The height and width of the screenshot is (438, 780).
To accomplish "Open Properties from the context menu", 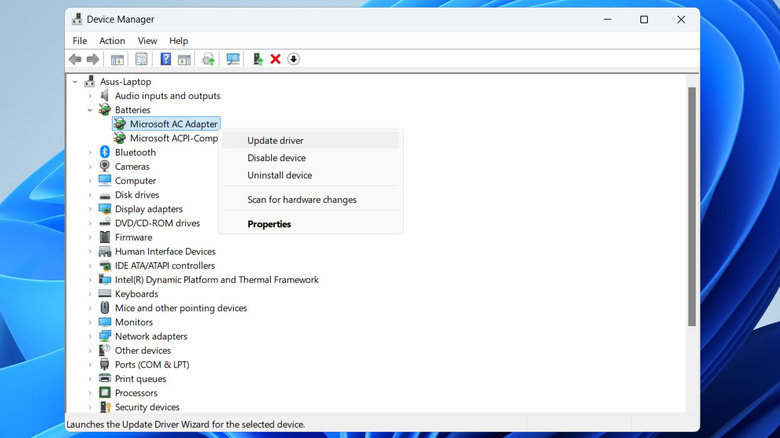I will coord(269,224).
